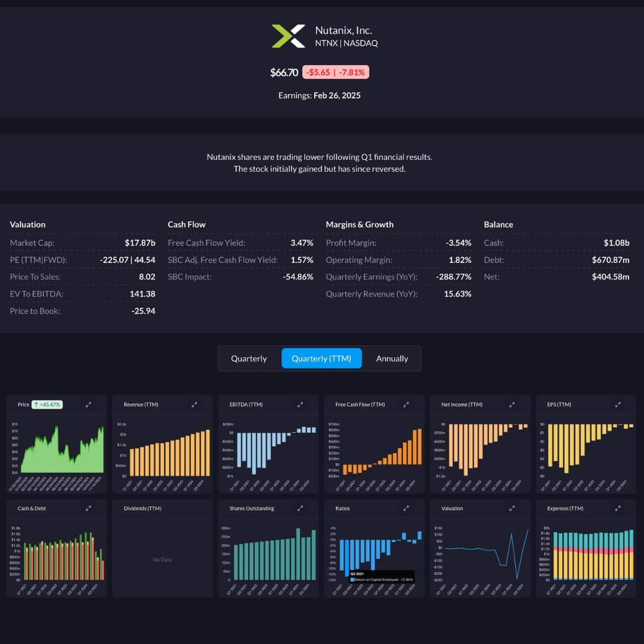This screenshot has height=644, width=644.
Task: Expand the Revenue (TTM) chart
Action: pyautogui.click(x=194, y=404)
